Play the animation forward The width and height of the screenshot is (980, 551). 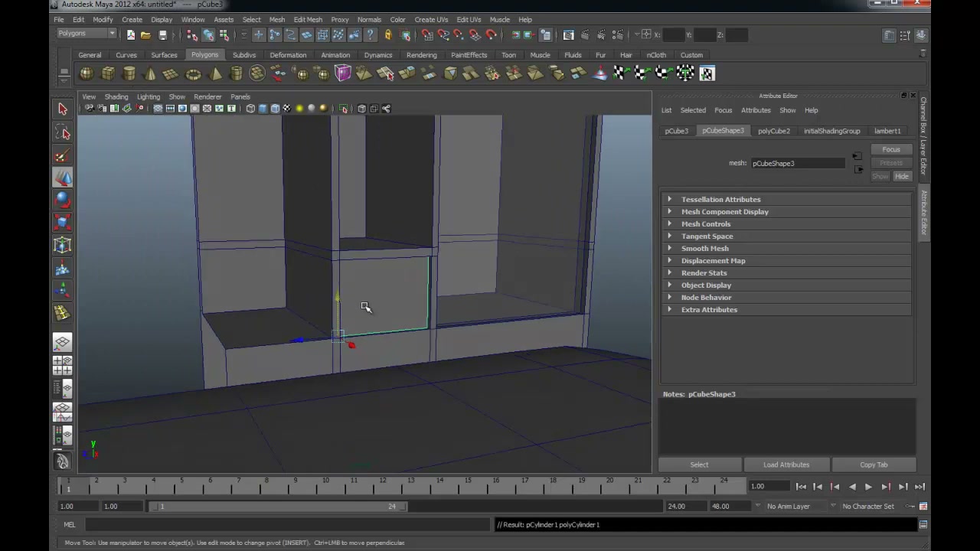(x=868, y=487)
